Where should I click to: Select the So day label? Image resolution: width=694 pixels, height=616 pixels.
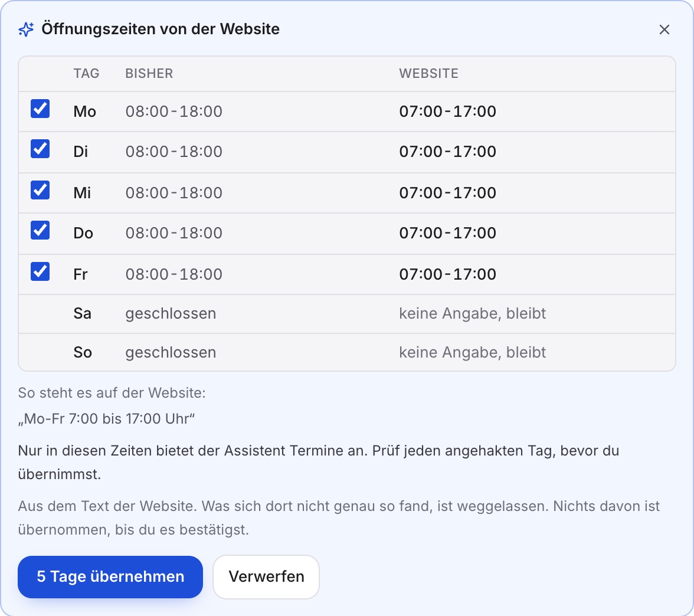[x=83, y=353]
